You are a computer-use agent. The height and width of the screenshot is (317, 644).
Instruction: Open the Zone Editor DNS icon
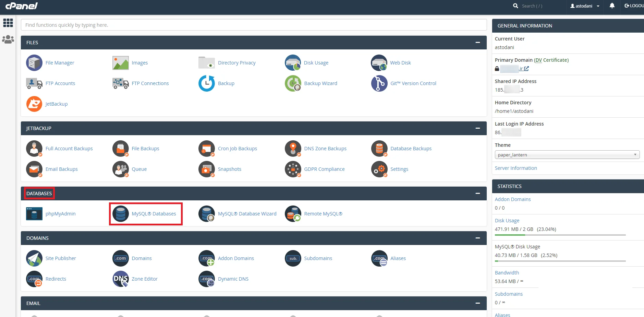[121, 279]
